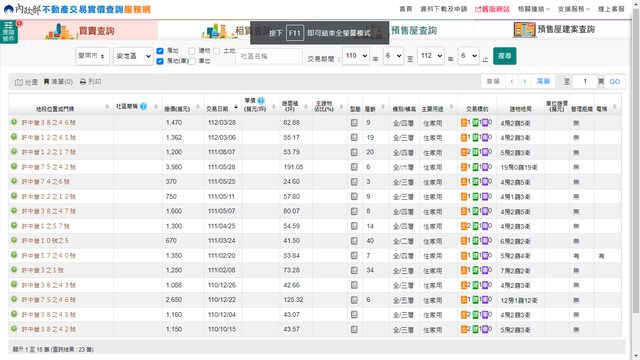640x360 pixels.
Task: Click help icon next to 單價 column
Action: (x=261, y=100)
